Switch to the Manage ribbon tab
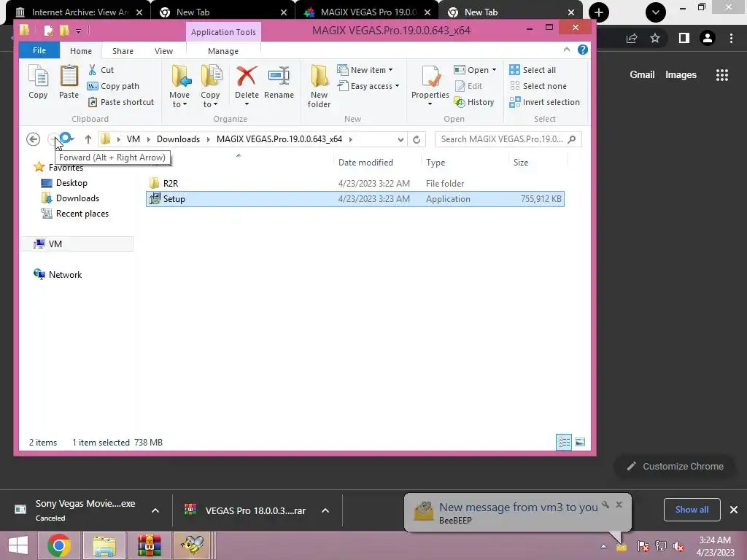The image size is (747, 560). pos(223,51)
